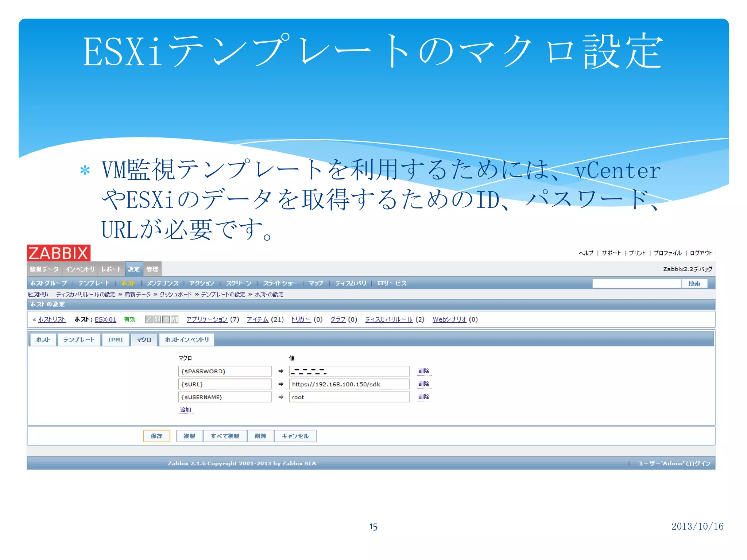Click the すべて複製 full clone button
The width and height of the screenshot is (747, 560).
coord(225,436)
